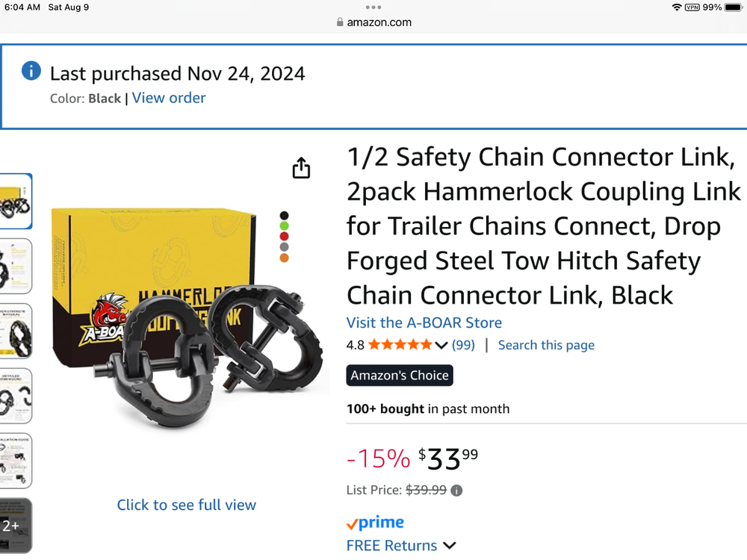Tap the share icon above product image

point(301,168)
